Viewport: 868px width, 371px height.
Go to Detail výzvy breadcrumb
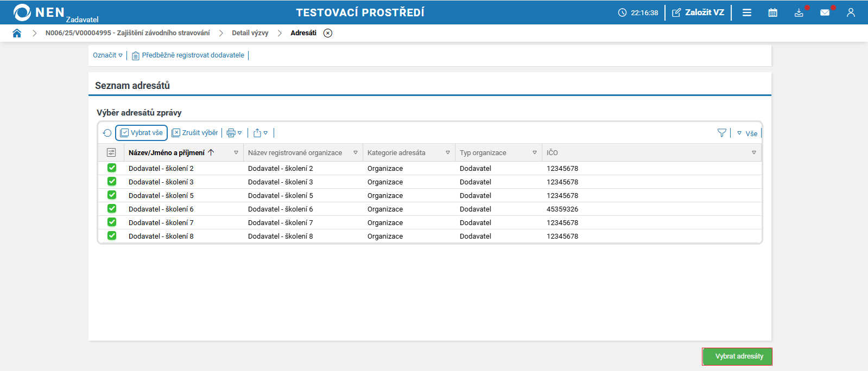(250, 33)
